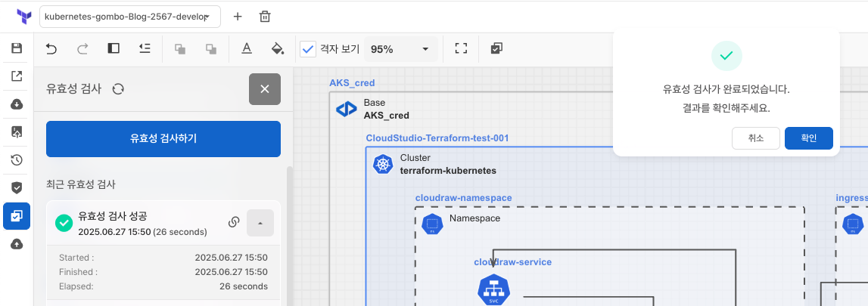Refresh the 유효성 검사 panel
The height and width of the screenshot is (306, 868).
coord(118,89)
